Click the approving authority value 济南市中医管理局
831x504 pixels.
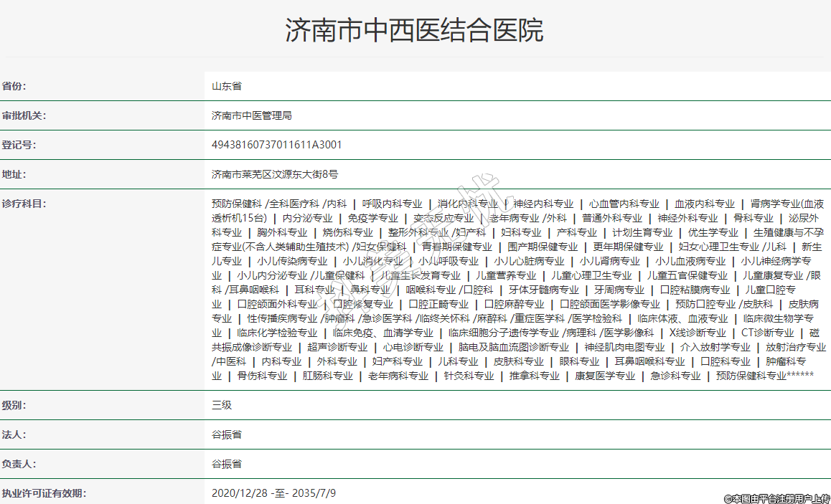pyautogui.click(x=252, y=115)
